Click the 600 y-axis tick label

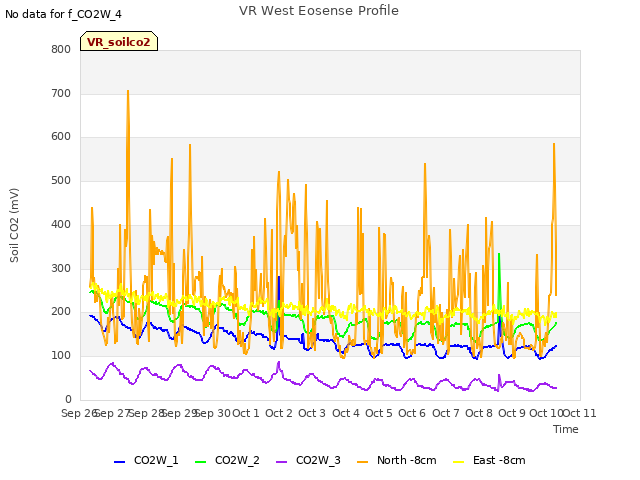tap(61, 137)
